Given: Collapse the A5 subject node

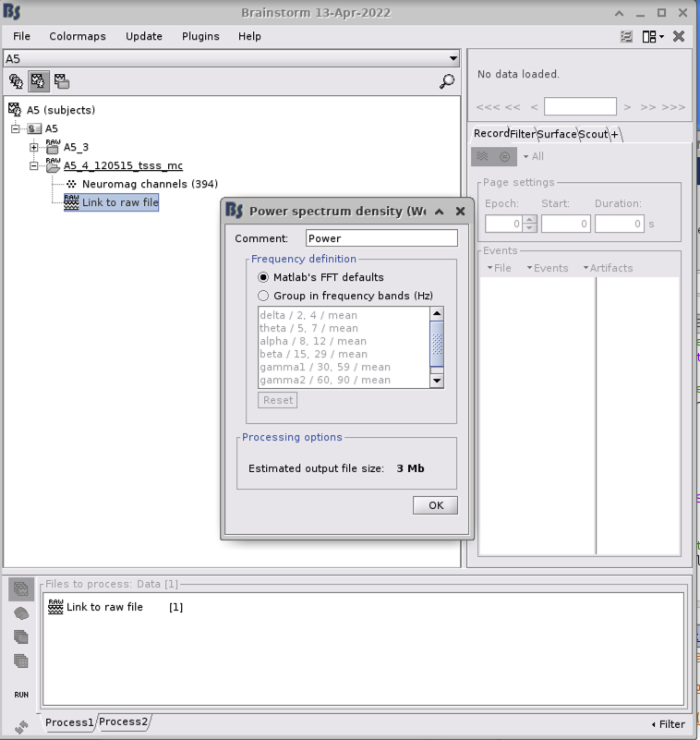Looking at the screenshot, I should (15, 128).
